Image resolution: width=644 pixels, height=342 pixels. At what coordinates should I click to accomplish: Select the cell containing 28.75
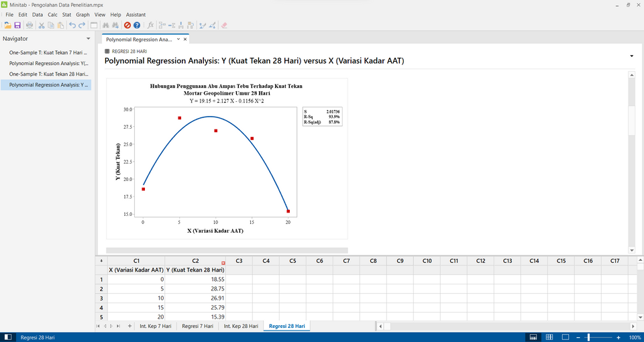195,288
